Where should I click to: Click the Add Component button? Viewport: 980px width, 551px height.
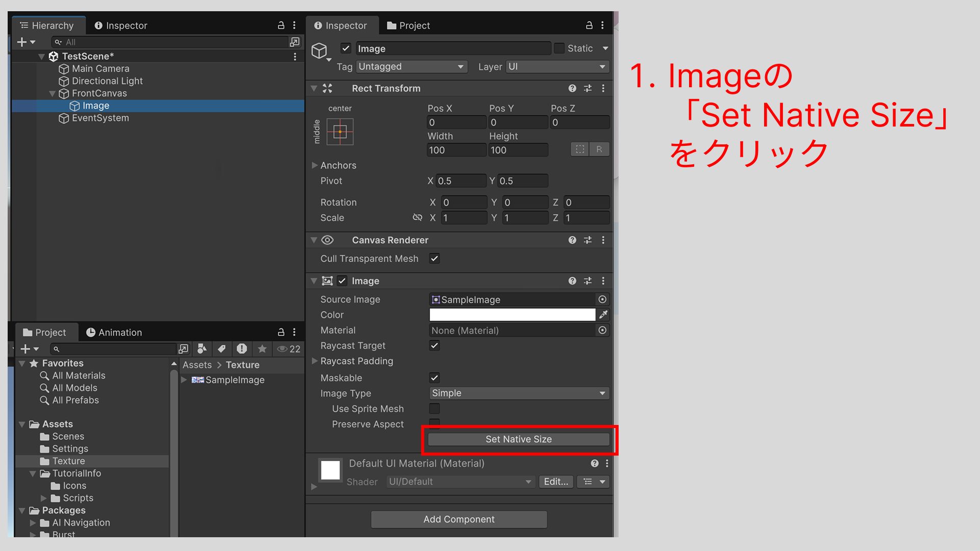459,519
